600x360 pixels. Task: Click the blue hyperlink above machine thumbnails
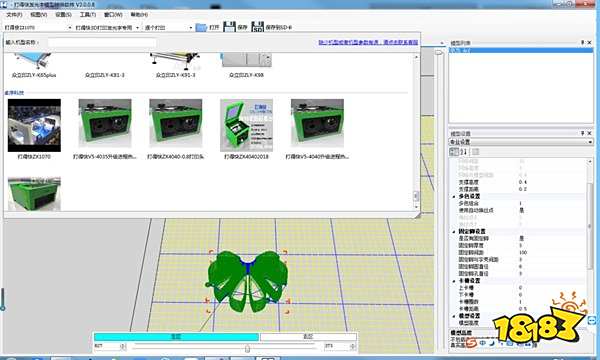pos(368,42)
